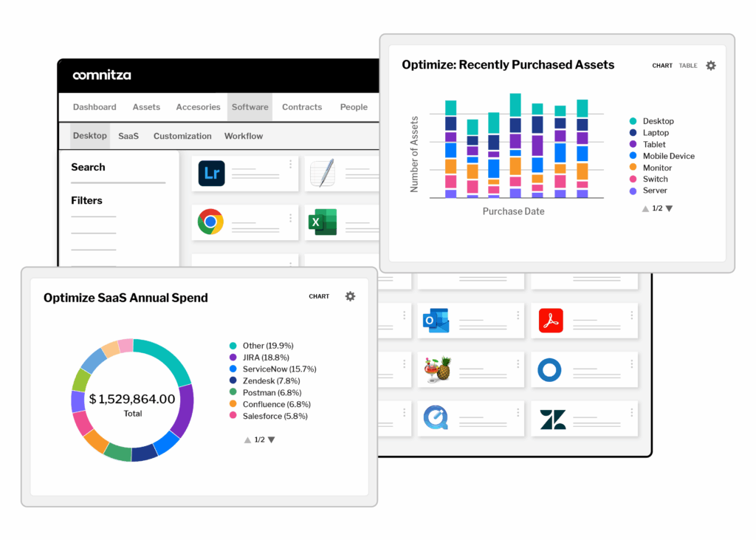The width and height of the screenshot is (756, 540).
Task: Switch Recently Purchased Assets to TABLE view
Action: (687, 66)
